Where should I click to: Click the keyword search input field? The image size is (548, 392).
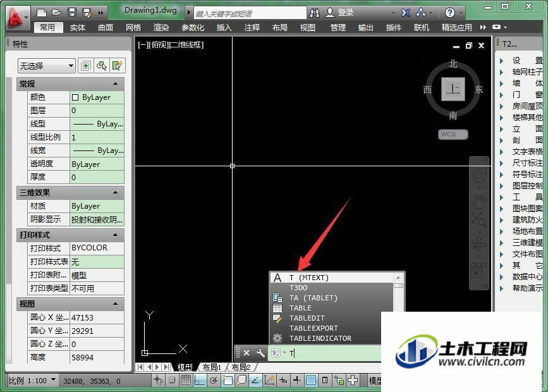tap(250, 13)
